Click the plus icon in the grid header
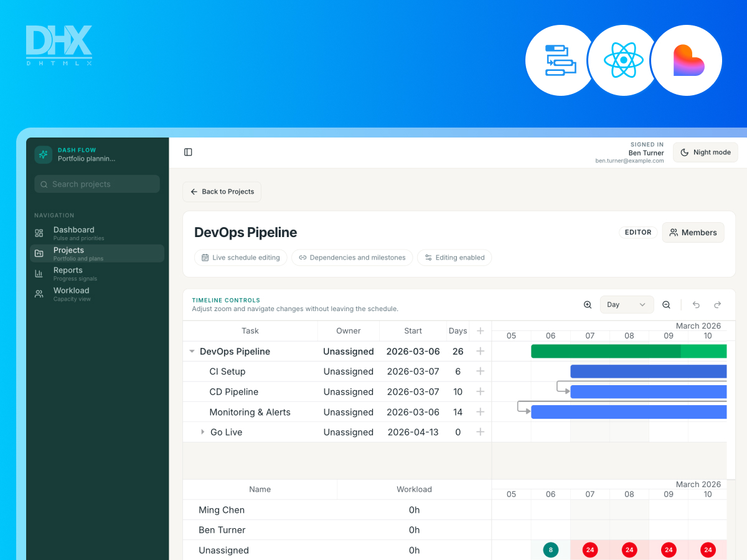 click(480, 331)
